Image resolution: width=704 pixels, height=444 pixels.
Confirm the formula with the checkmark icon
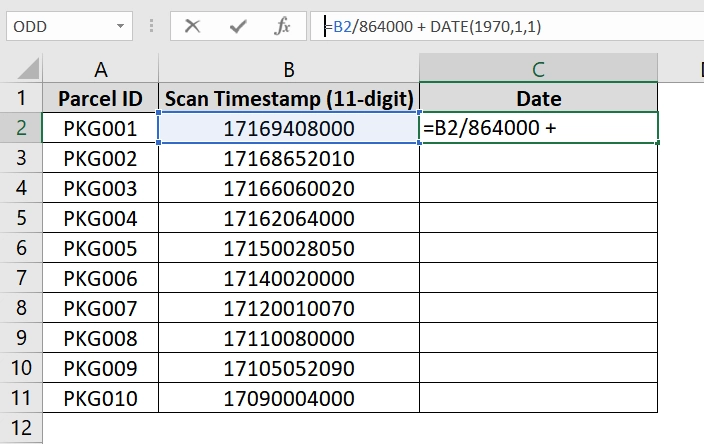click(x=238, y=26)
